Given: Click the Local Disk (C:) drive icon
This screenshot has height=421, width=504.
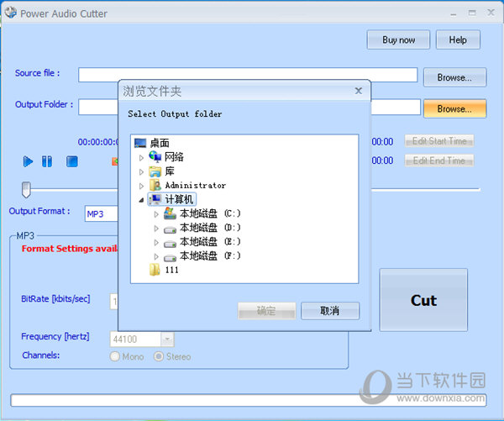Looking at the screenshot, I should 170,213.
